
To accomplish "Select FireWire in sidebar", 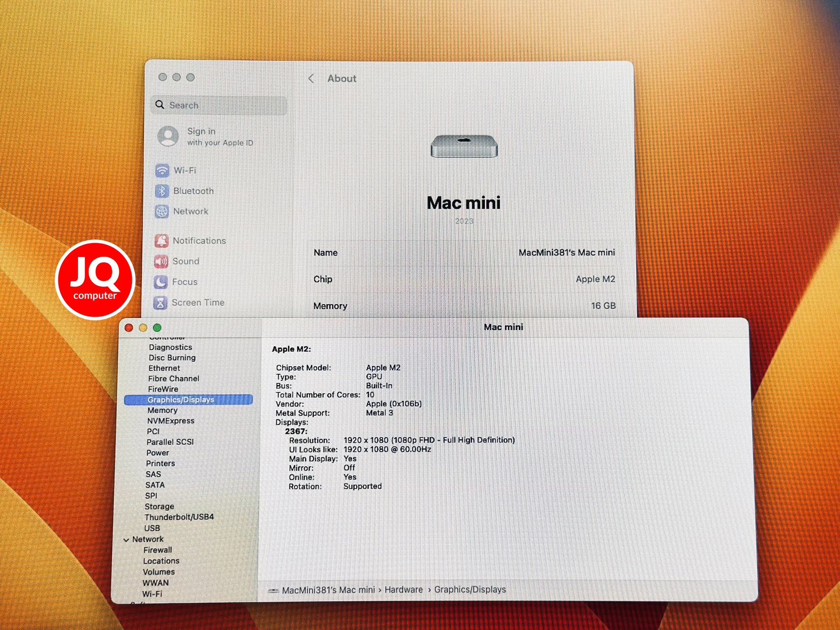I will tap(163, 389).
